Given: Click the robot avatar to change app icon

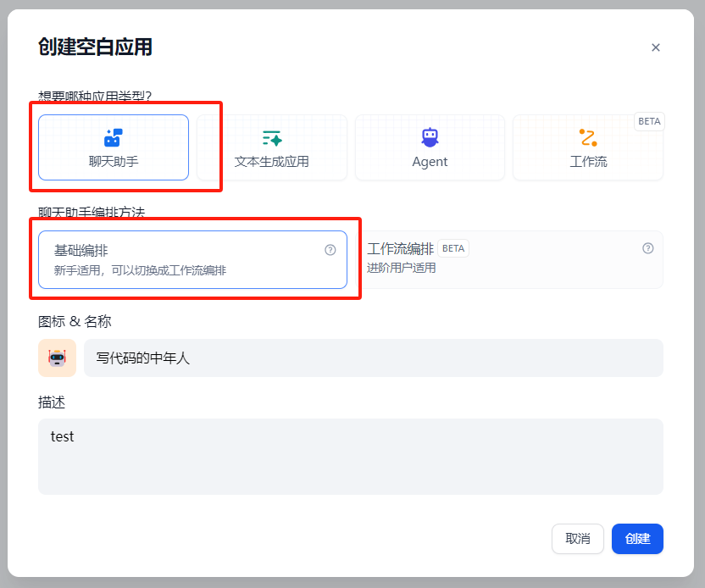Looking at the screenshot, I should (57, 358).
